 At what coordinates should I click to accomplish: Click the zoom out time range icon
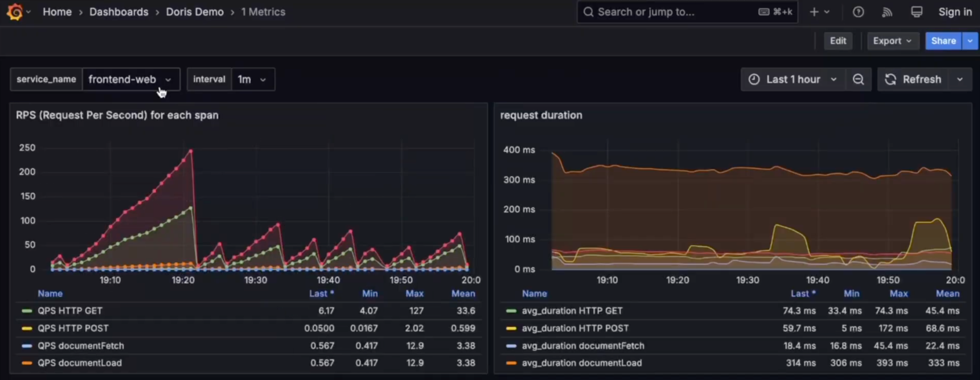click(x=858, y=79)
